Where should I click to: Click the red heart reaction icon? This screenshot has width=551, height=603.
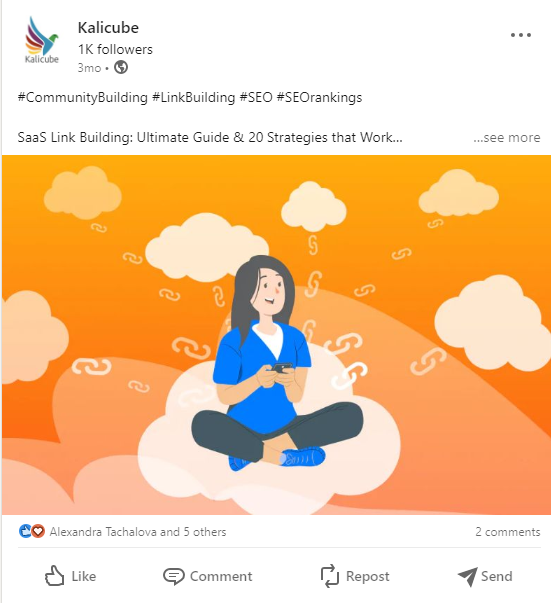tap(38, 531)
